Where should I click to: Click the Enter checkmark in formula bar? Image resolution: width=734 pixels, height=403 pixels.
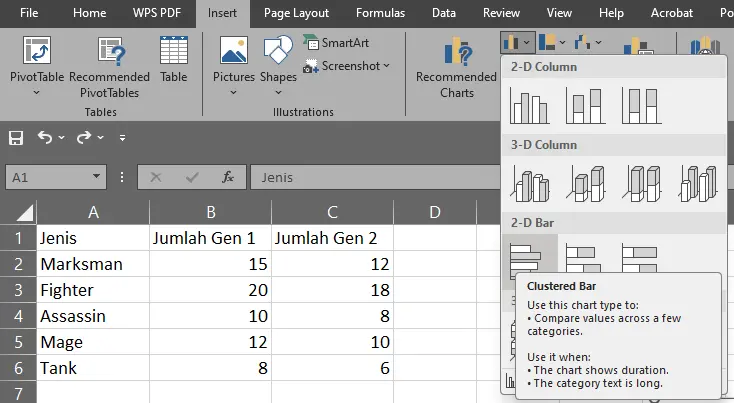[x=192, y=177]
